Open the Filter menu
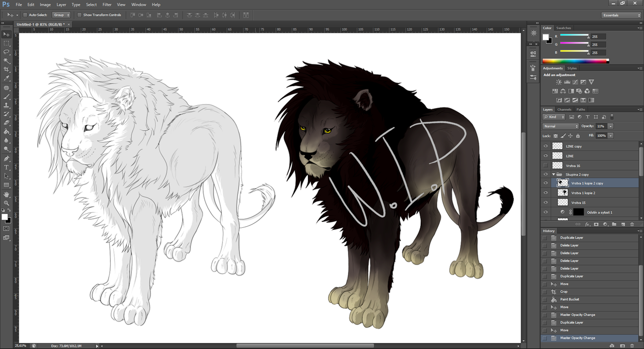Viewport: 644px width, 349px height. point(107,5)
